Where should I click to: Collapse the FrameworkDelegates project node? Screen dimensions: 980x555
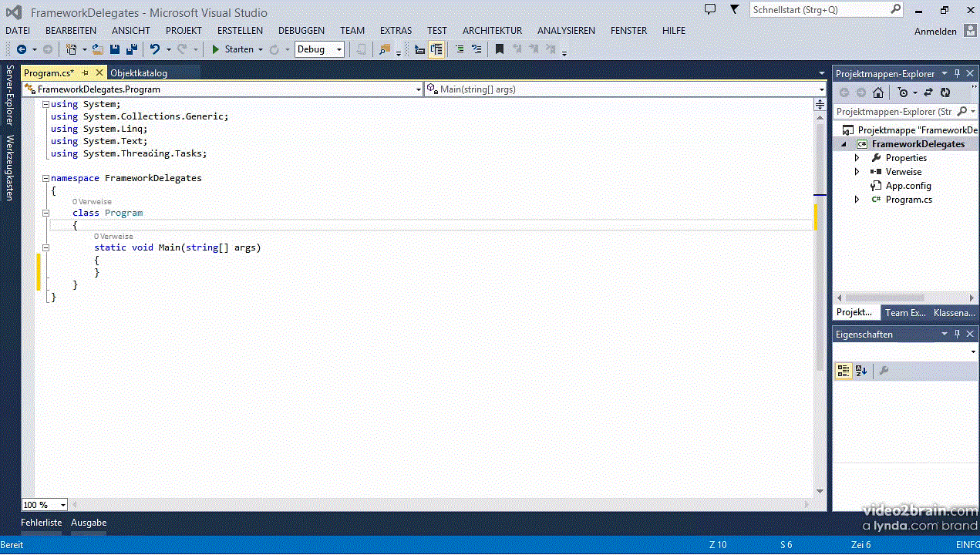pos(843,144)
